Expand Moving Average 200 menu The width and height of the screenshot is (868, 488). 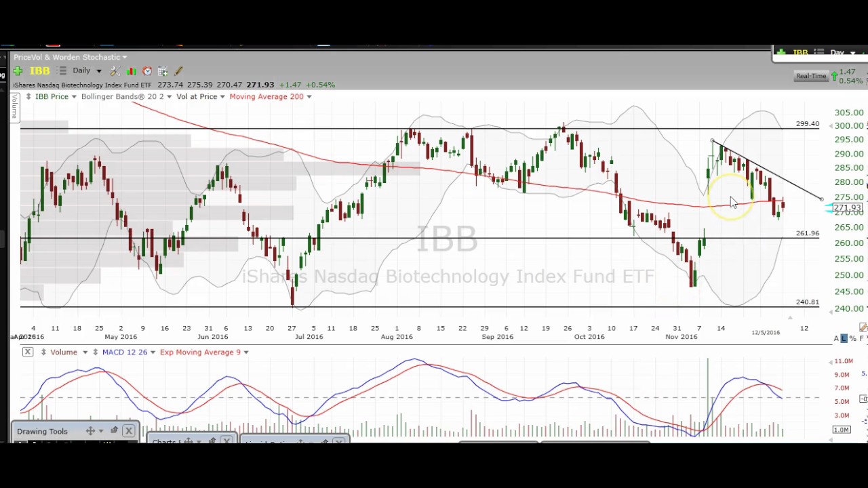point(309,96)
